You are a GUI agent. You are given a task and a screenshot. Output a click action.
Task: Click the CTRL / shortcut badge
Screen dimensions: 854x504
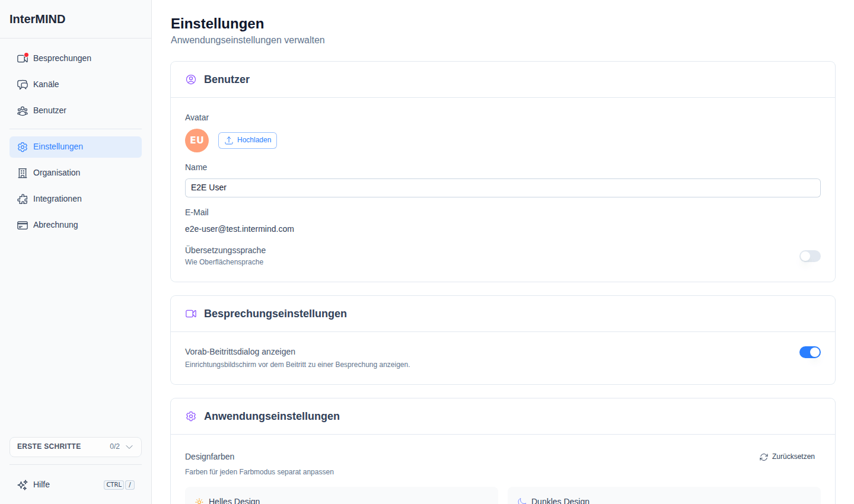coord(119,485)
